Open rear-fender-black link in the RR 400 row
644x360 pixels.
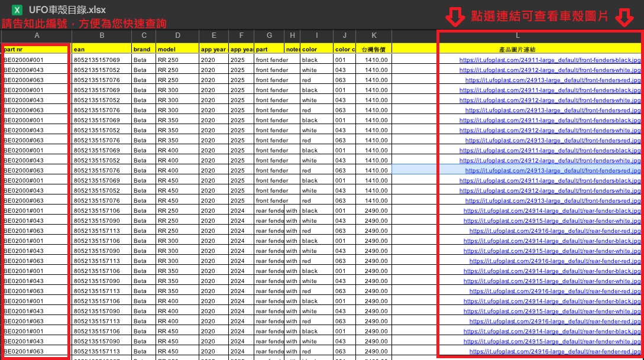tap(552, 301)
